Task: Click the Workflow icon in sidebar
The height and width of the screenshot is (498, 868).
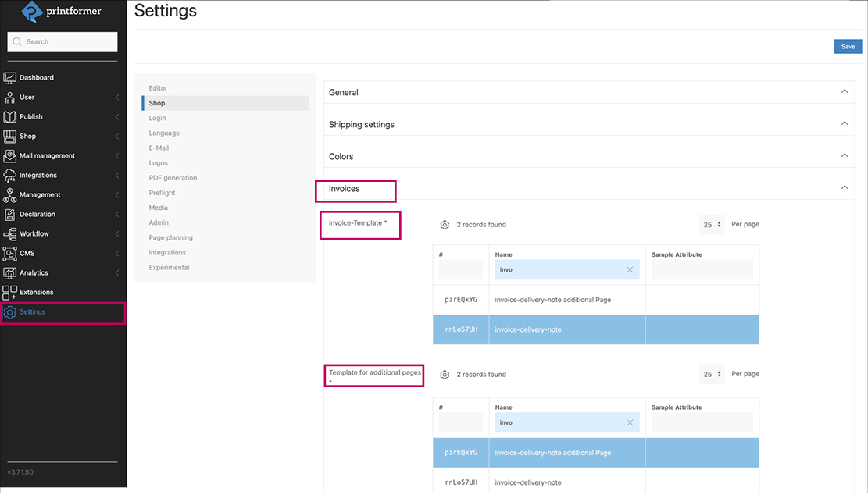Action: [9, 233]
